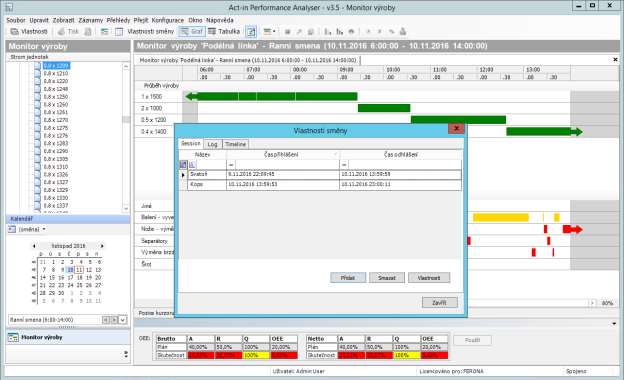This screenshot has width=624, height=380.
Task: Click the filter row icon in dialog grid
Action: click(x=183, y=165)
